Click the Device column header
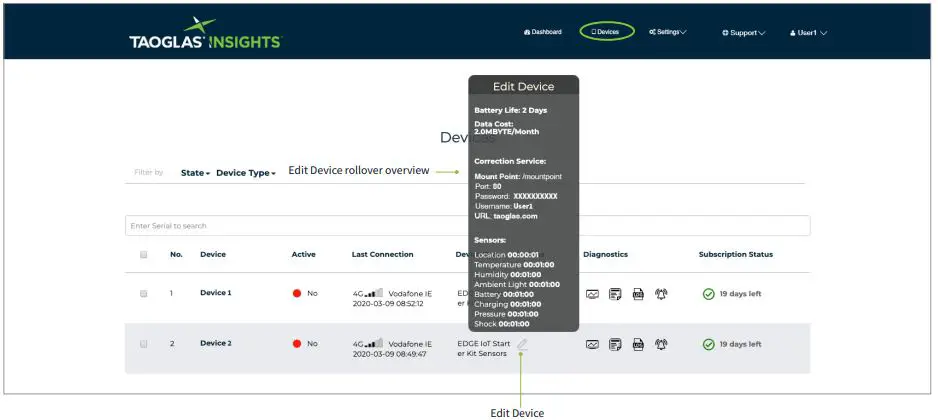Image resolution: width=938 pixels, height=420 pixels. click(x=213, y=254)
